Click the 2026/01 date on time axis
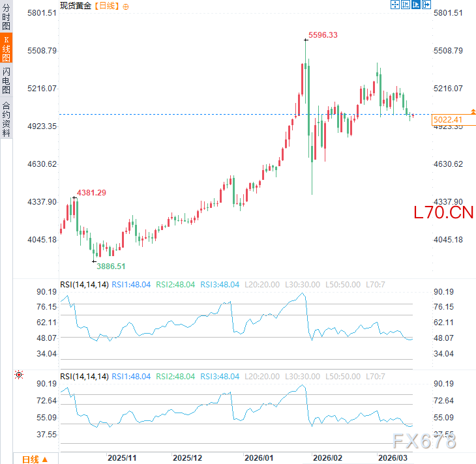Image resolution: width=476 pixels, height=464 pixels. (x=258, y=458)
